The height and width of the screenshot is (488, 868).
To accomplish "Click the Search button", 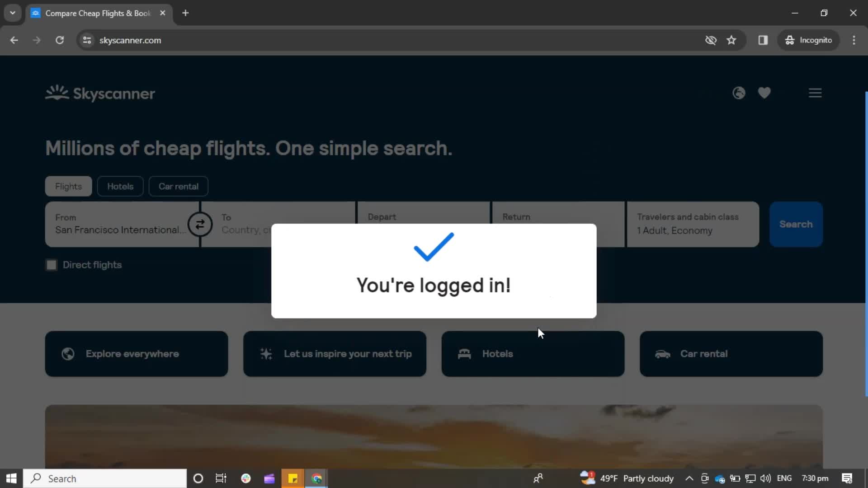I will point(796,224).
